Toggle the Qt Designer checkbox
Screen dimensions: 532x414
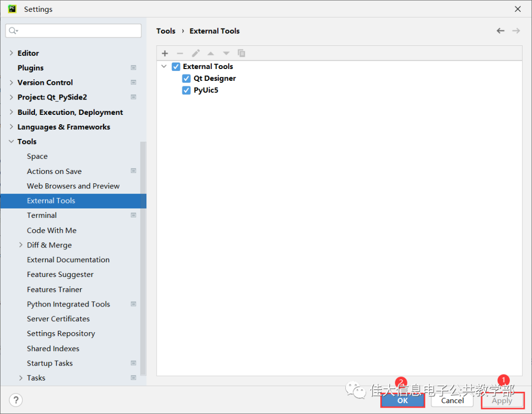(186, 78)
